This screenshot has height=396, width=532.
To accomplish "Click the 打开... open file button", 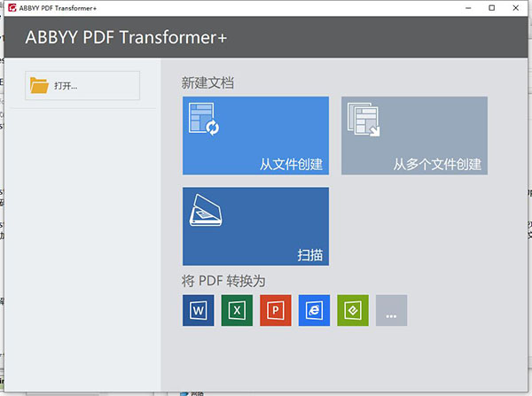I will tap(82, 85).
